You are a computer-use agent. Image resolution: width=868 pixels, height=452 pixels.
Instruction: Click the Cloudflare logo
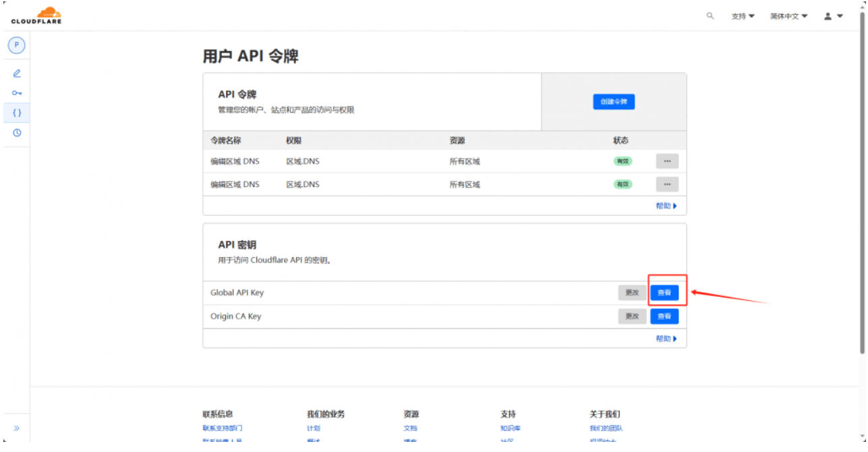pyautogui.click(x=36, y=16)
